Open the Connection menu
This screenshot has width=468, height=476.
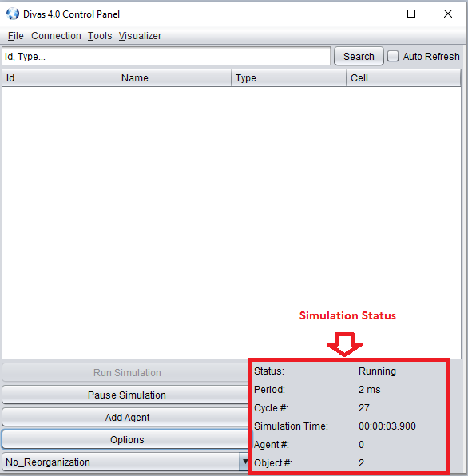point(56,36)
